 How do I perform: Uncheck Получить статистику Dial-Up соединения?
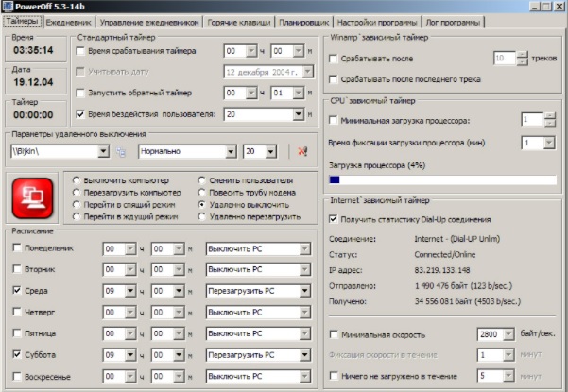coord(334,219)
